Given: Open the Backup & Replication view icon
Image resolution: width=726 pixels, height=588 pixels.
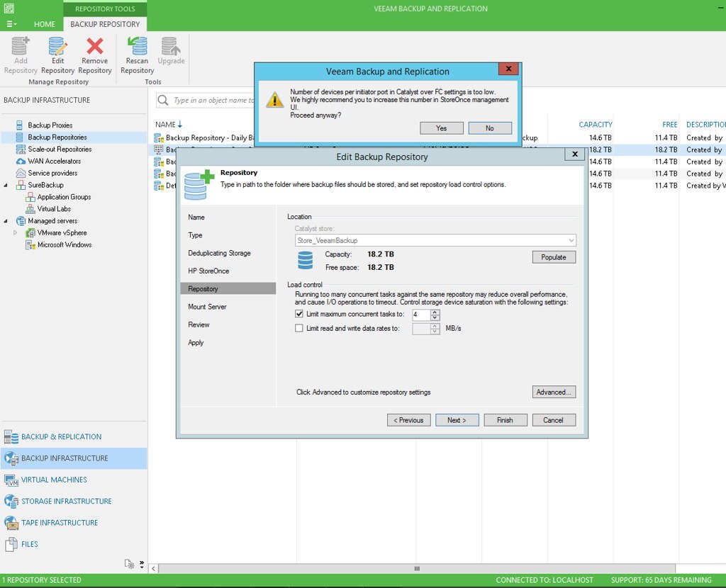Looking at the screenshot, I should point(11,436).
